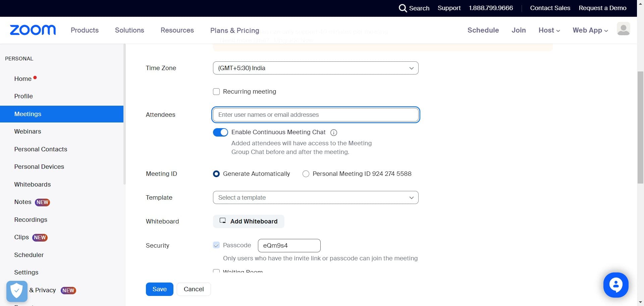Click the Add Whiteboard icon
This screenshot has height=306, width=644.
point(223,220)
